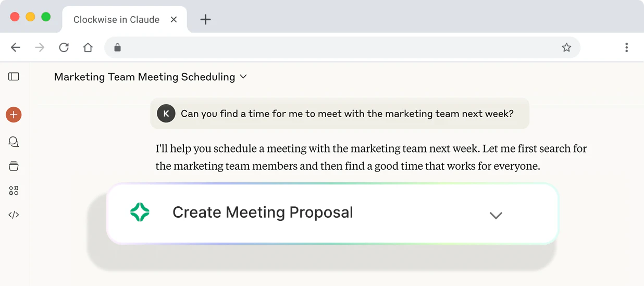Select the Clockwise in Claude tab
644x286 pixels.
click(116, 20)
